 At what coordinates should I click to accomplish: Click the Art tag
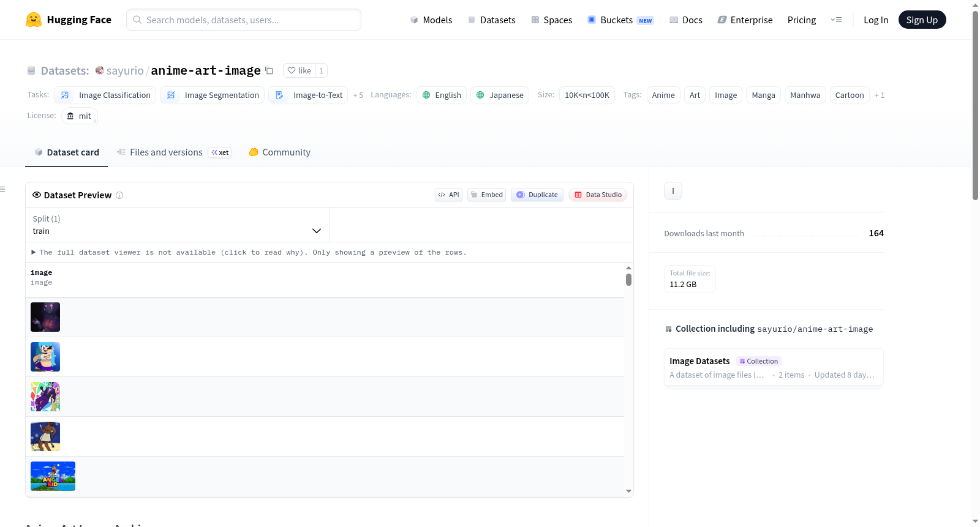tap(695, 95)
